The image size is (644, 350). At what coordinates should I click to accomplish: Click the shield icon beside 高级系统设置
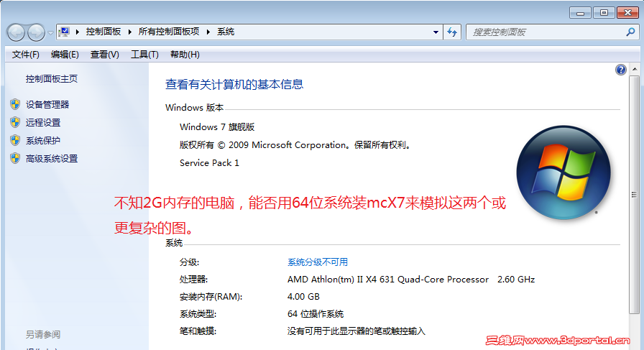click(15, 158)
